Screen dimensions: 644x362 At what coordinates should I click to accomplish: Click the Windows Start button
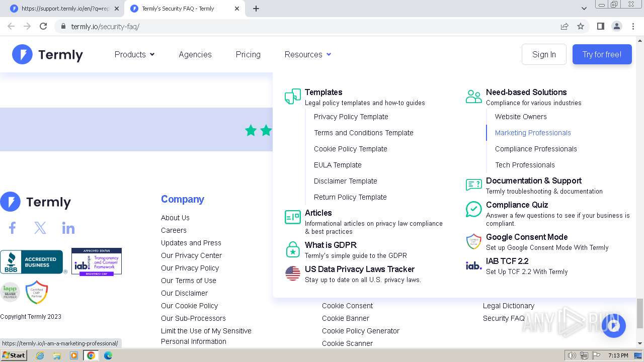point(14,355)
